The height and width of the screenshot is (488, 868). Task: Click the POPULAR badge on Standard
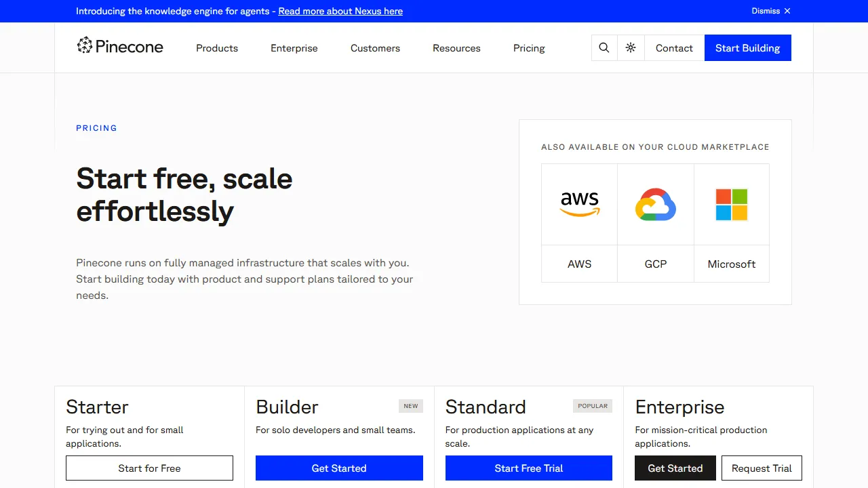[593, 406]
